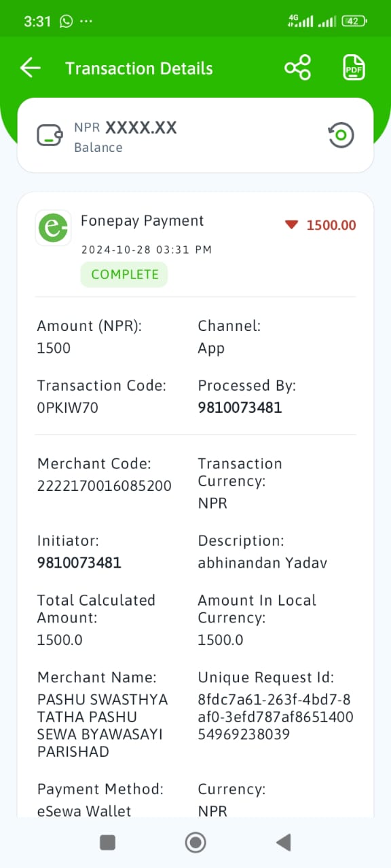This screenshot has height=868, width=391.
Task: Tap the Android home circle button
Action: 195,842
